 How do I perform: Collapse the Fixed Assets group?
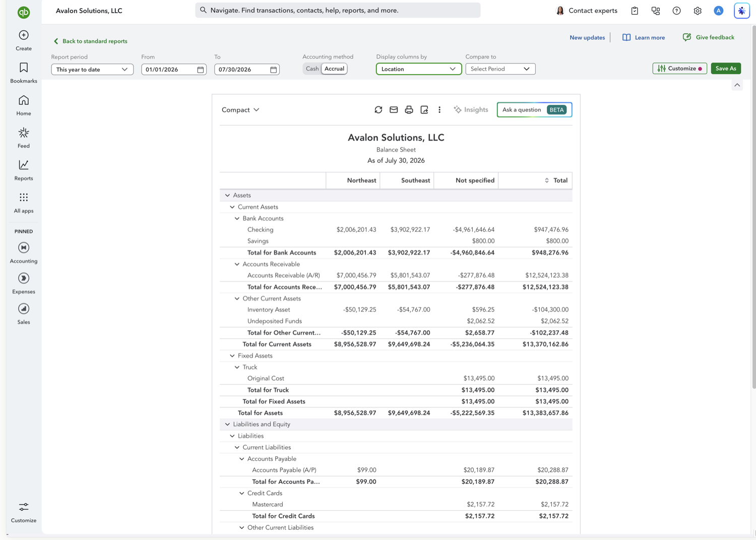point(232,355)
